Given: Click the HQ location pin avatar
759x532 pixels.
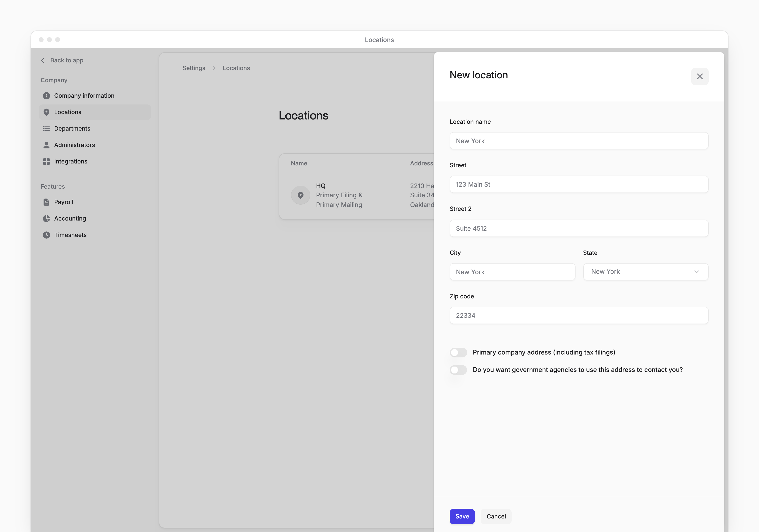Looking at the screenshot, I should tap(300, 195).
